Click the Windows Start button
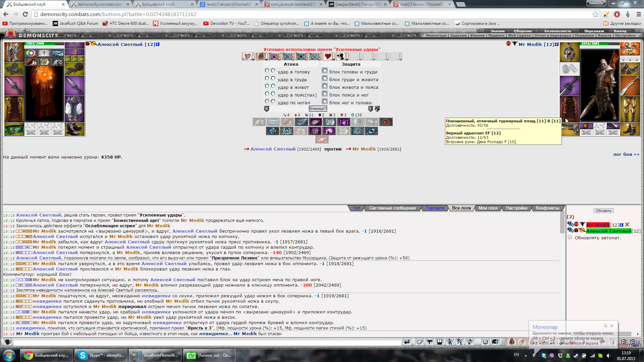Image resolution: width=644 pixels, height=362 pixels. tap(9, 355)
